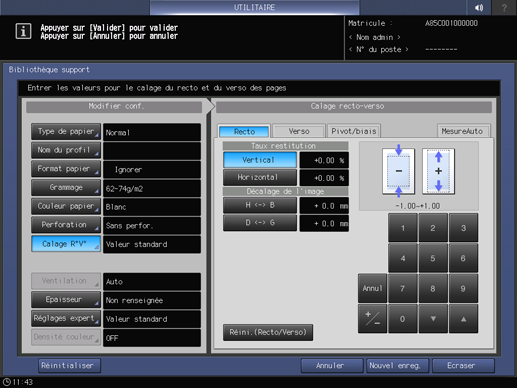The image size is (517, 388).
Task: Open the Pivot/biais tab
Action: (354, 131)
